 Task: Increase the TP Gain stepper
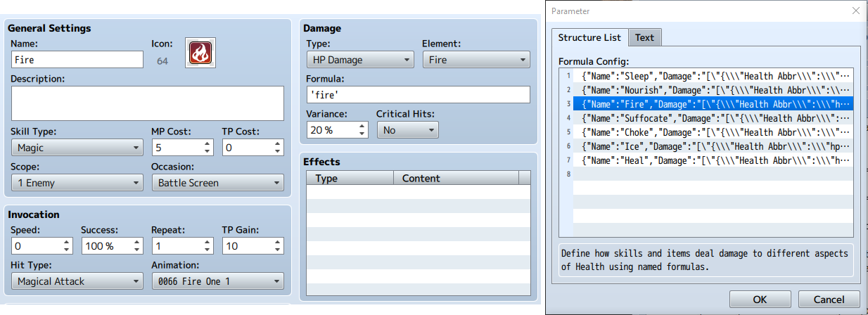(x=278, y=242)
